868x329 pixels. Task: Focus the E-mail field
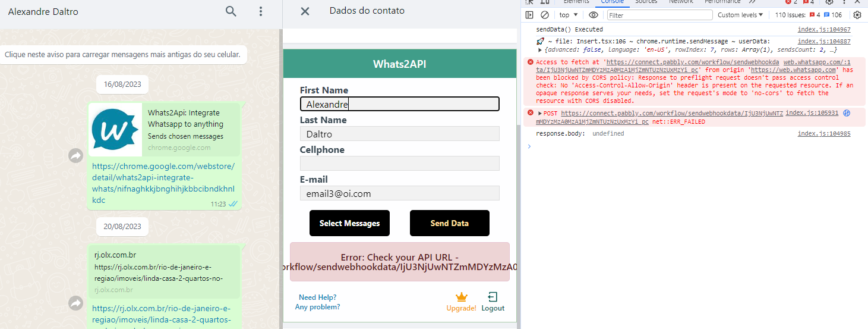(400, 193)
